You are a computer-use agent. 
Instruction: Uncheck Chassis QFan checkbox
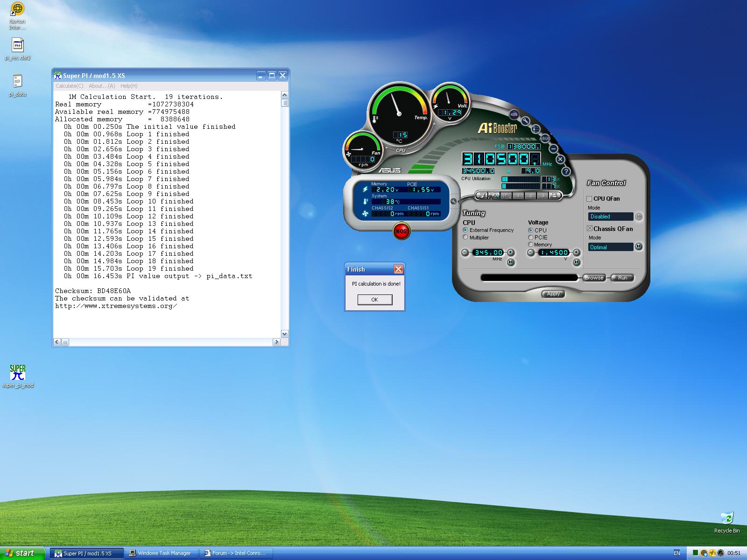tap(589, 228)
